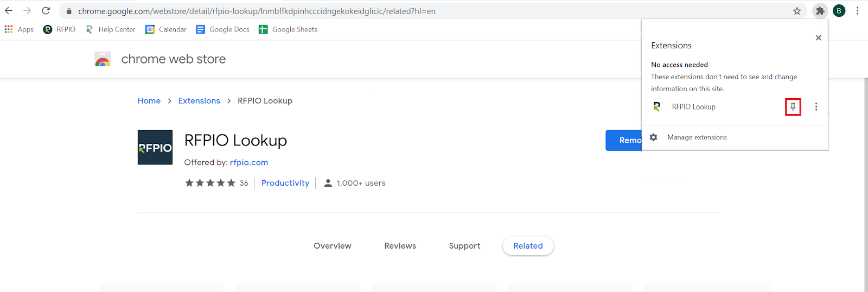
Task: Open the Apps bookmark shortcut
Action: point(19,29)
